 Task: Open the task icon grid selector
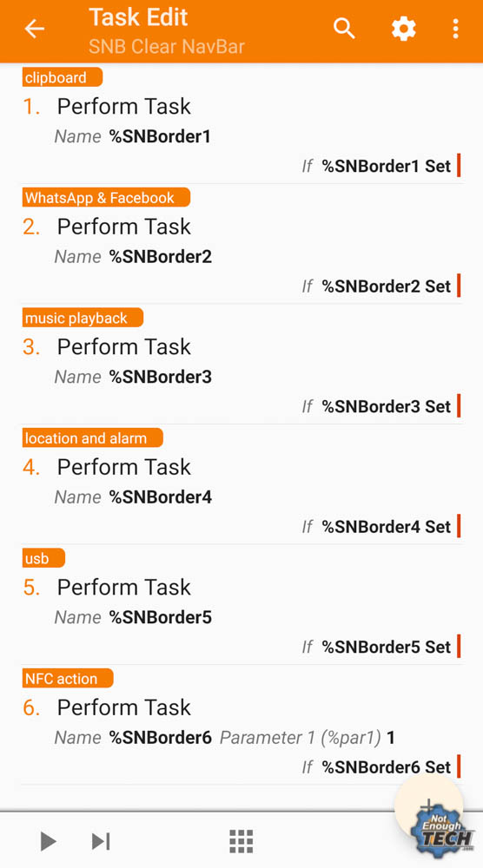[241, 841]
